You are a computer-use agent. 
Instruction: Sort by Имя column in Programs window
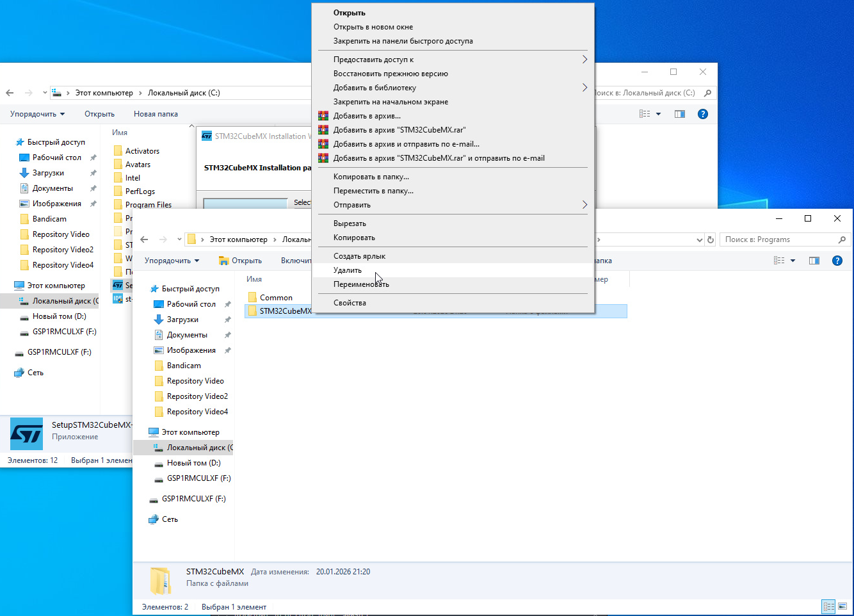click(x=254, y=279)
